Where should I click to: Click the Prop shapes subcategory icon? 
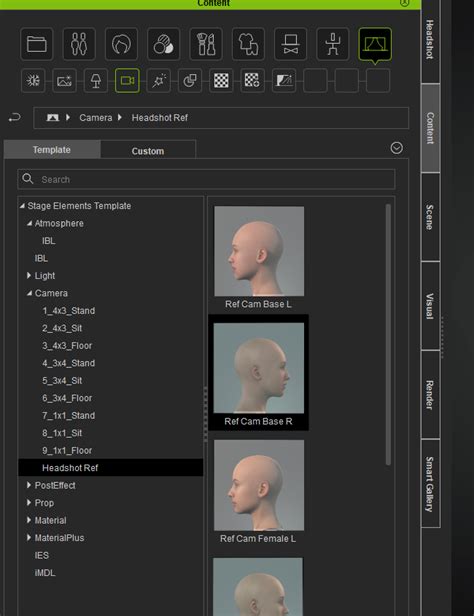190,81
